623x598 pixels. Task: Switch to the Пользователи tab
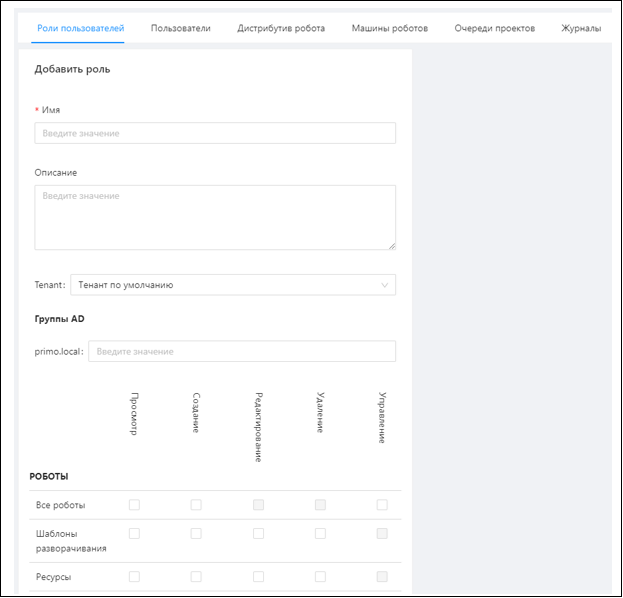(181, 28)
